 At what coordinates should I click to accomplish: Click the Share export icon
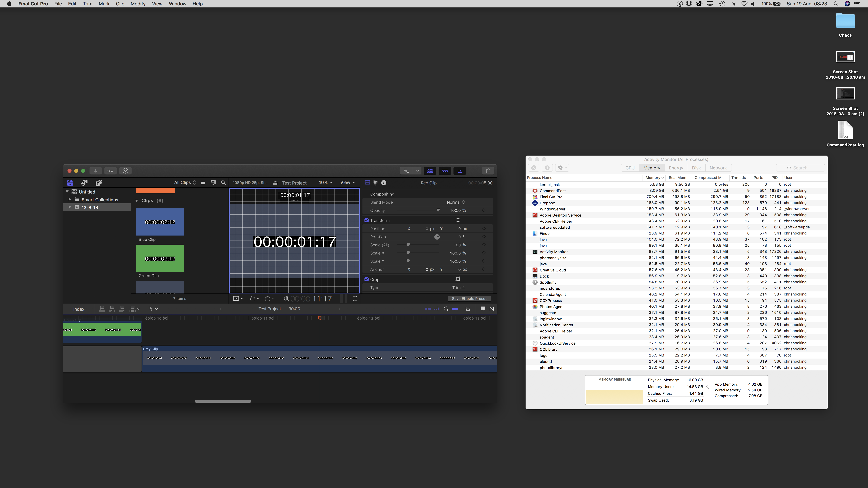488,171
